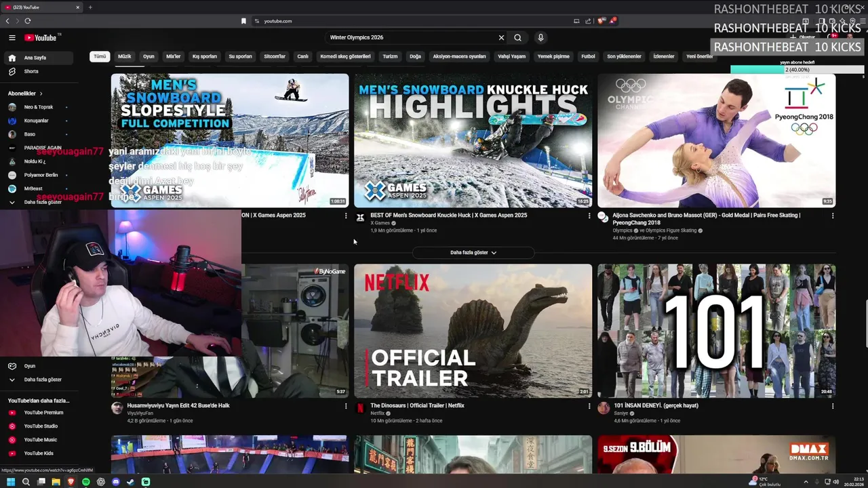Click the Saniye channel name
This screenshot has height=488, width=868.
pos(622,413)
